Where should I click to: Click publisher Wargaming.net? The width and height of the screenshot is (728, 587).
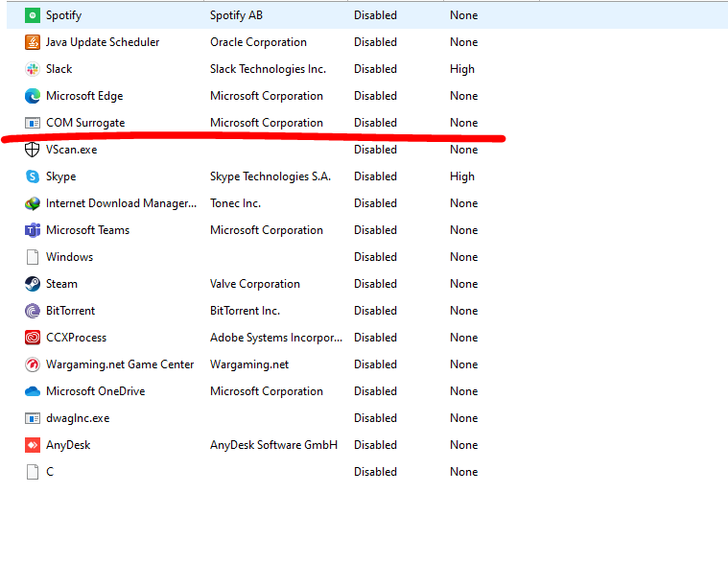pyautogui.click(x=249, y=365)
